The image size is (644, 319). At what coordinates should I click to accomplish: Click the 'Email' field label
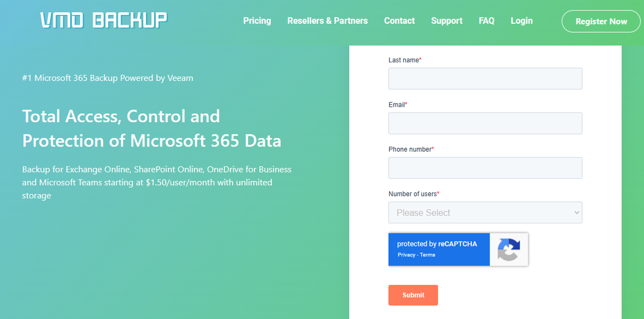coord(397,105)
